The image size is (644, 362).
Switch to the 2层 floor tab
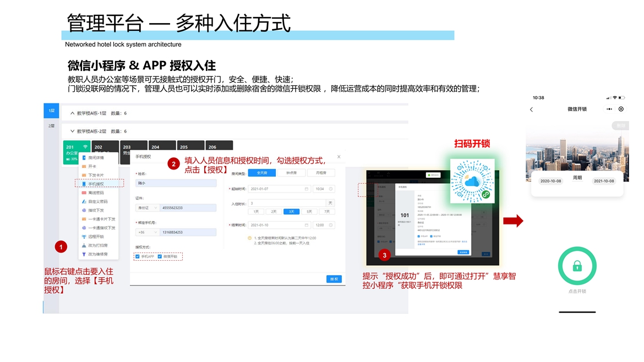[51, 126]
